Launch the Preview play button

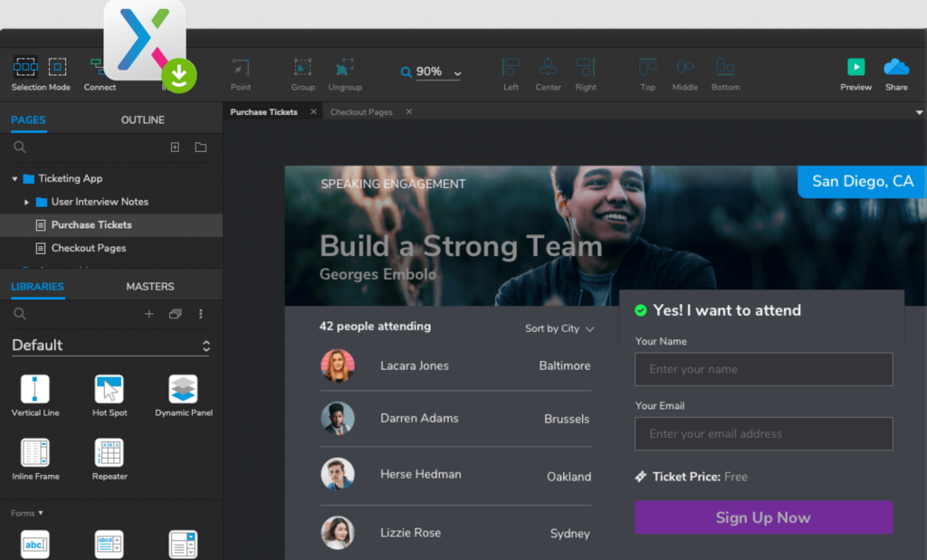(x=856, y=67)
